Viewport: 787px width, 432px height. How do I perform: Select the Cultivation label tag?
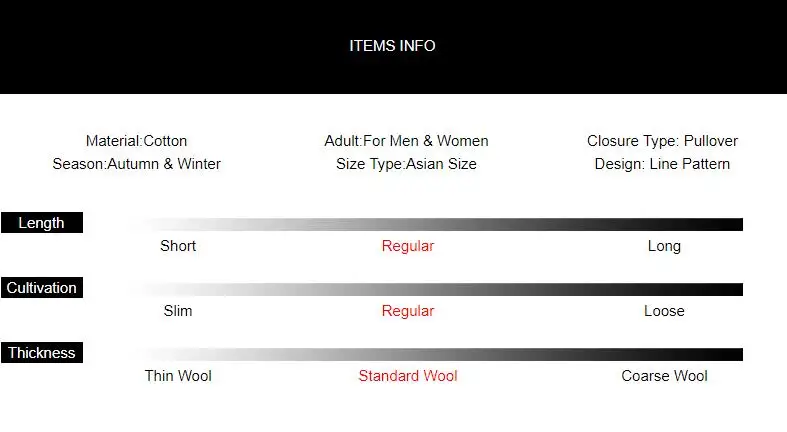(x=42, y=287)
